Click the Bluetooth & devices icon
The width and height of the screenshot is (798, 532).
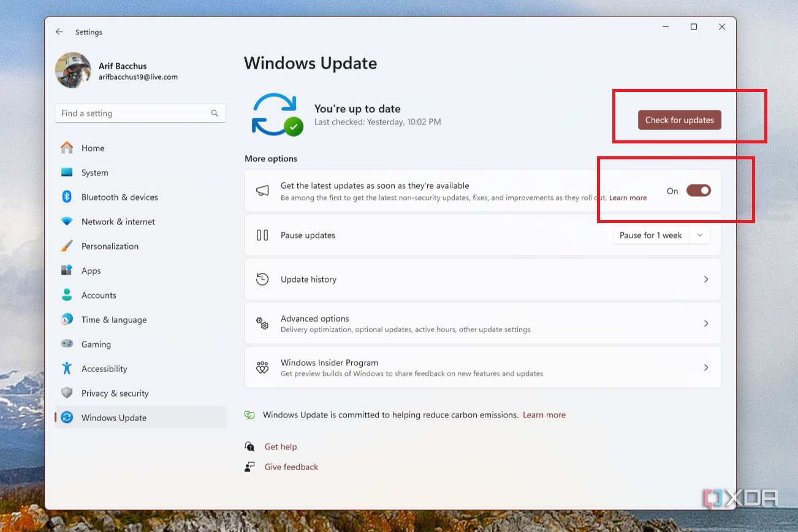(x=67, y=197)
